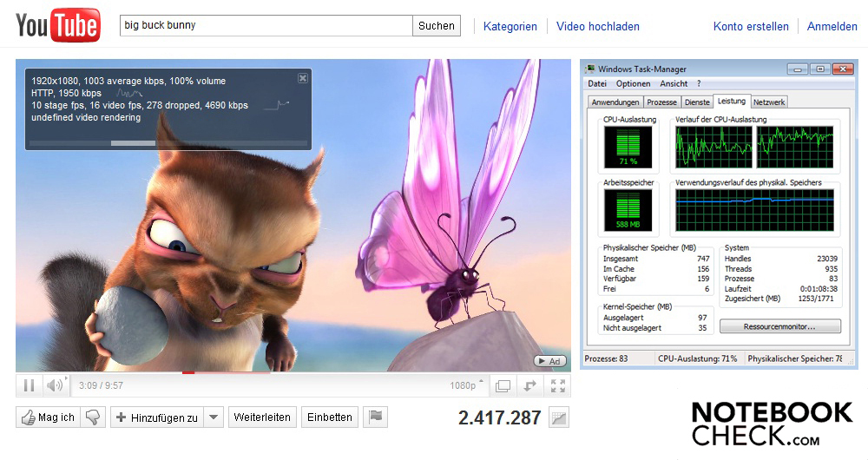This screenshot has width=868, height=460.
Task: Click the thumbs-down dislike icon
Action: (93, 417)
